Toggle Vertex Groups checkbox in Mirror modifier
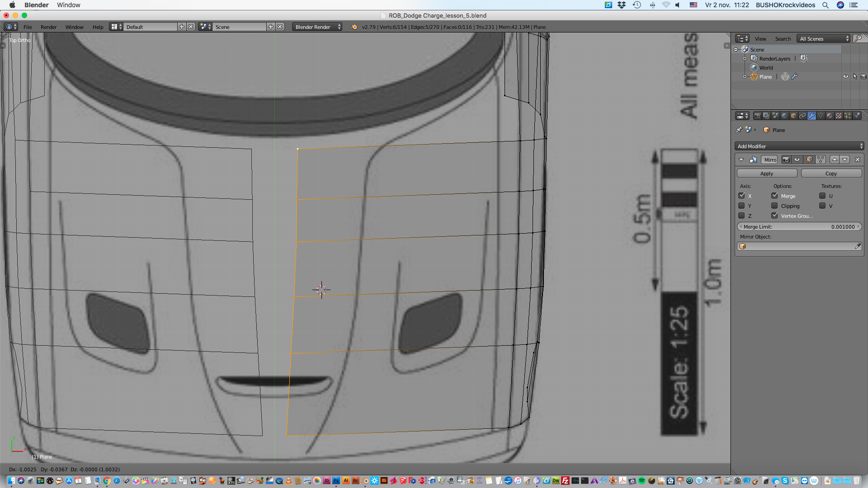Image resolution: width=868 pixels, height=488 pixels. click(x=775, y=215)
